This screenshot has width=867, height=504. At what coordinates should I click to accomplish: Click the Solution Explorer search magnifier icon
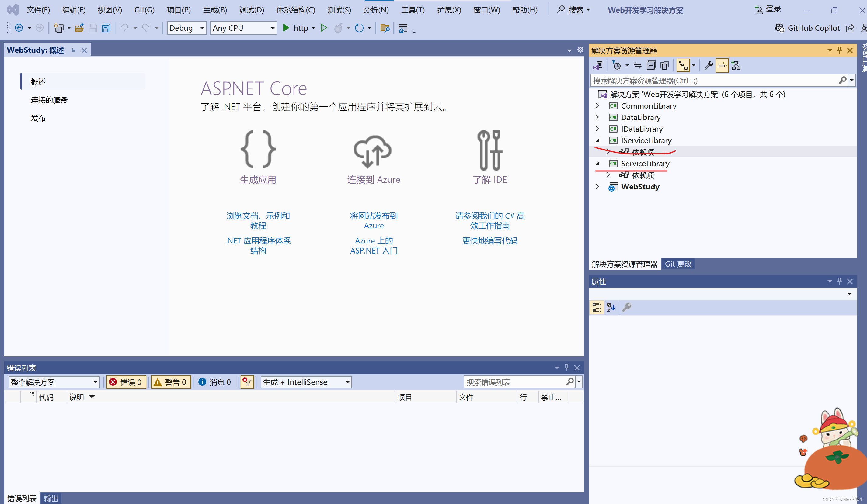(x=843, y=81)
